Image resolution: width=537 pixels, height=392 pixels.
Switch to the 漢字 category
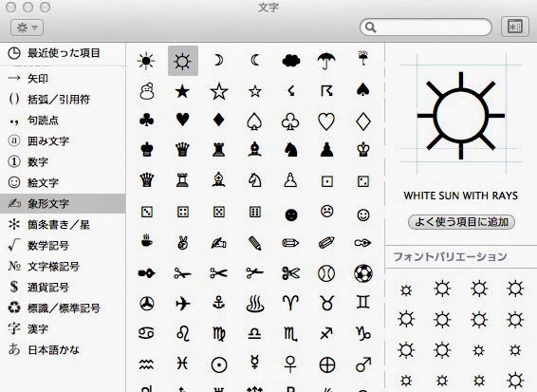[63, 329]
